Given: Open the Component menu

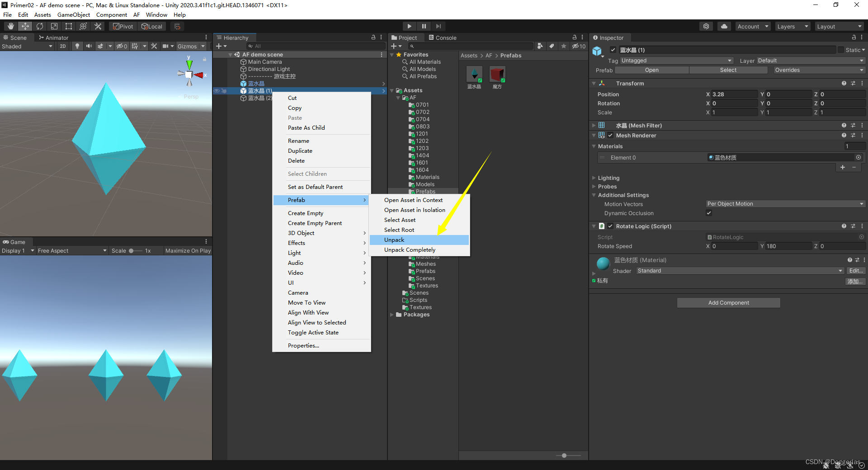Looking at the screenshot, I should tap(112, 14).
